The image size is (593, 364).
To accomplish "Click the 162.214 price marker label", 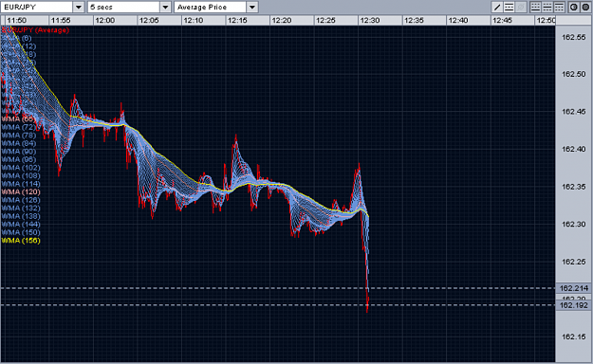I will 574,288.
